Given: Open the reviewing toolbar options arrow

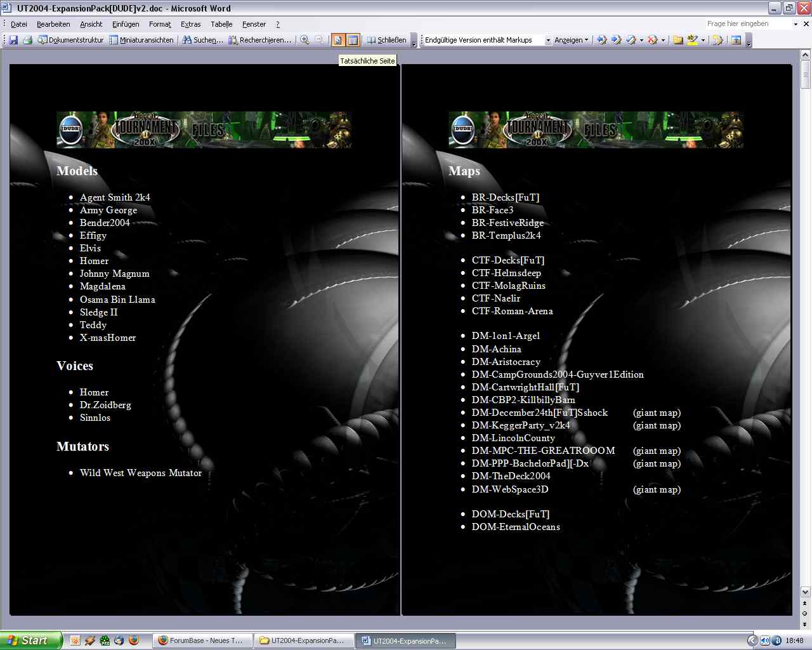Looking at the screenshot, I should point(749,41).
